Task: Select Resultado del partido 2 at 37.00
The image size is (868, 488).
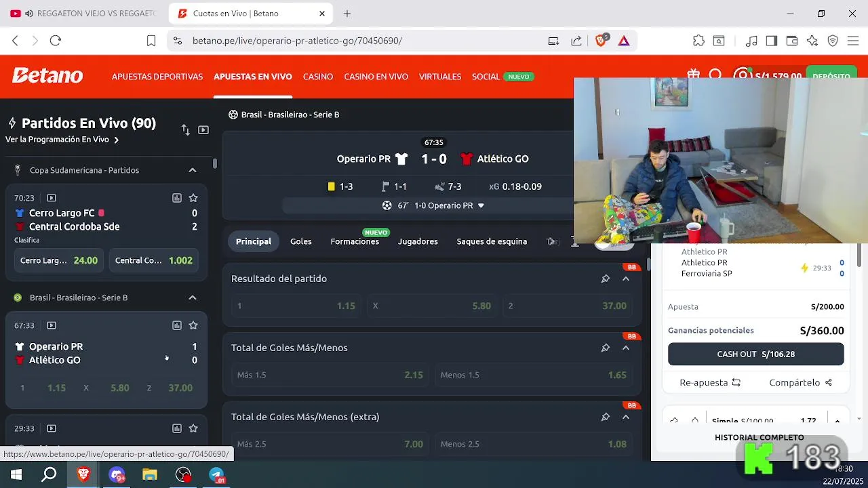Action: [x=568, y=306]
